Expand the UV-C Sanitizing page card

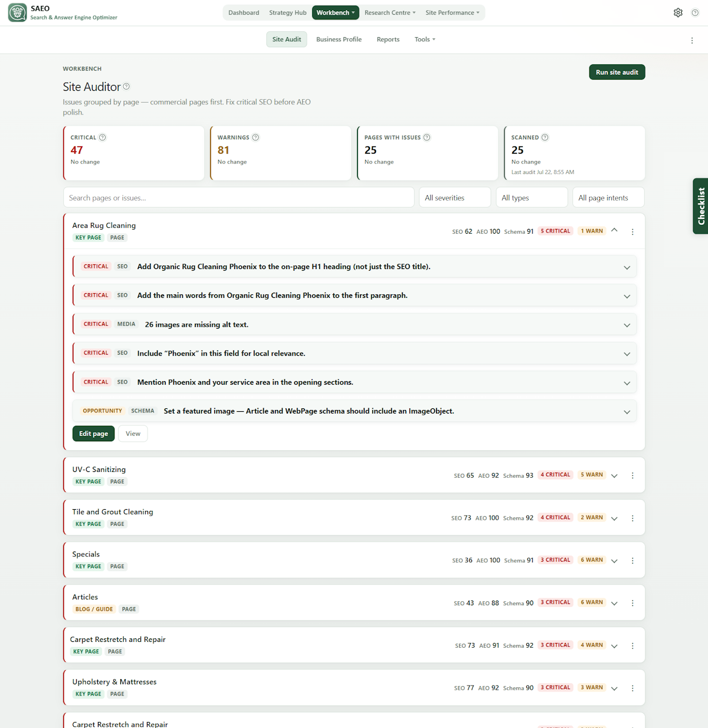[614, 476]
